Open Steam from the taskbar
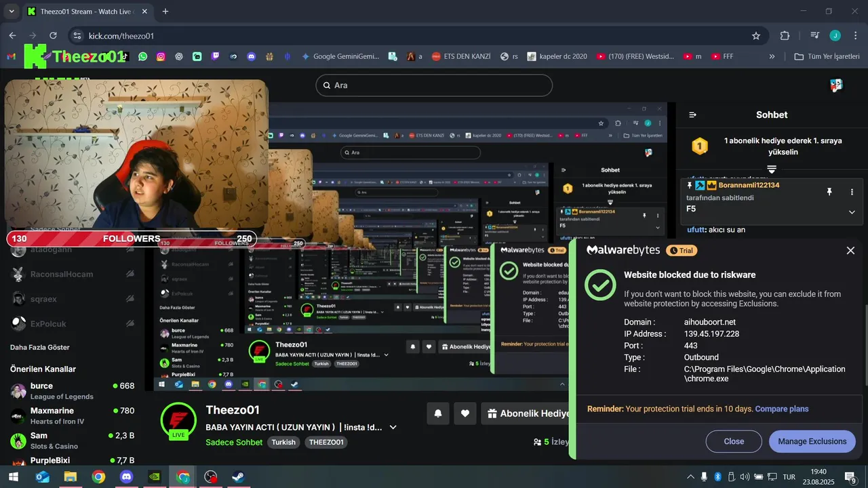The height and width of the screenshot is (488, 868). (238, 476)
